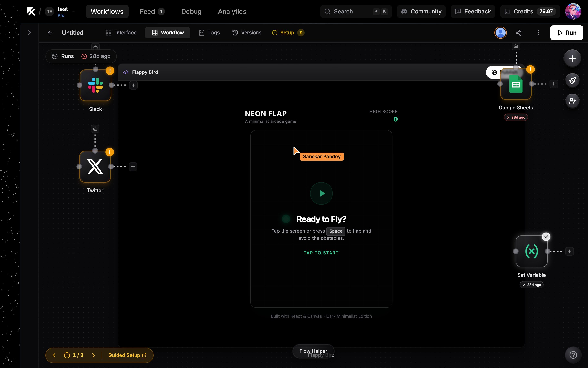Add a step after the Twitter node
588x368 pixels.
coord(133,167)
